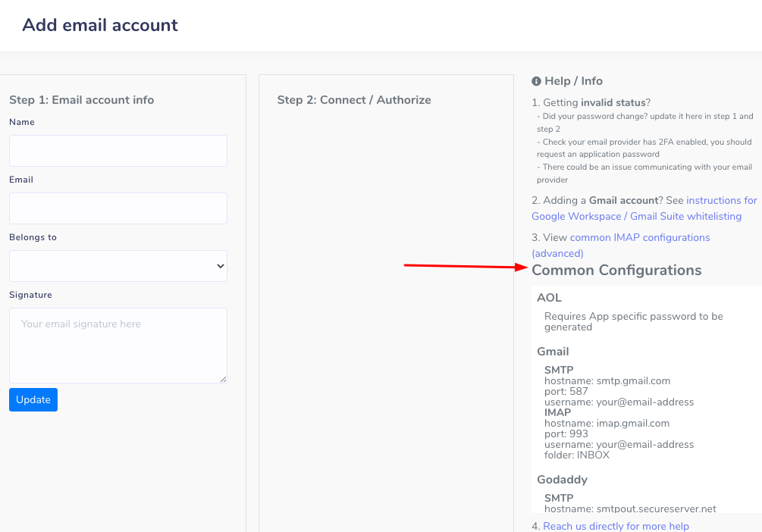Click the Gmail folder: INBOX line
Screen dimensions: 762x532
click(x=576, y=455)
